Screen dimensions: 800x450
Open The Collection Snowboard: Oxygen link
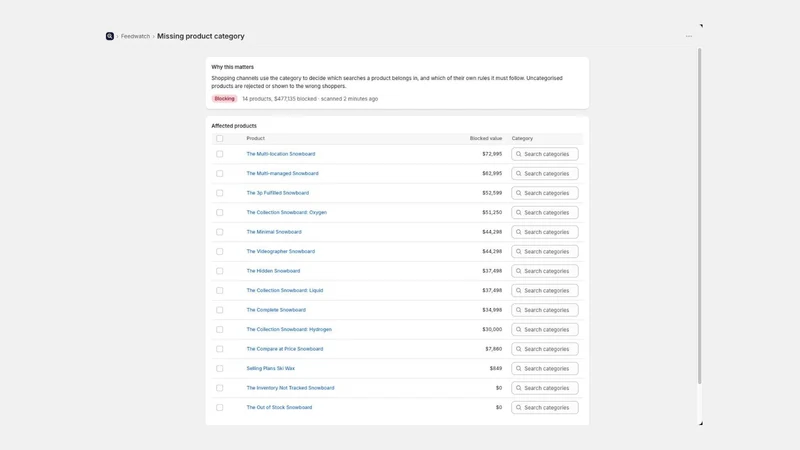(x=286, y=212)
